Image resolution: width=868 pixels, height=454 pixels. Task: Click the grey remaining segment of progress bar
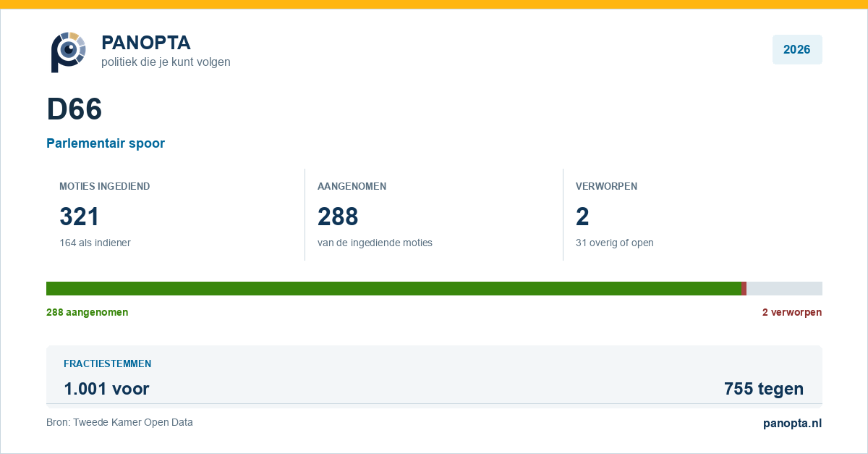point(784,288)
